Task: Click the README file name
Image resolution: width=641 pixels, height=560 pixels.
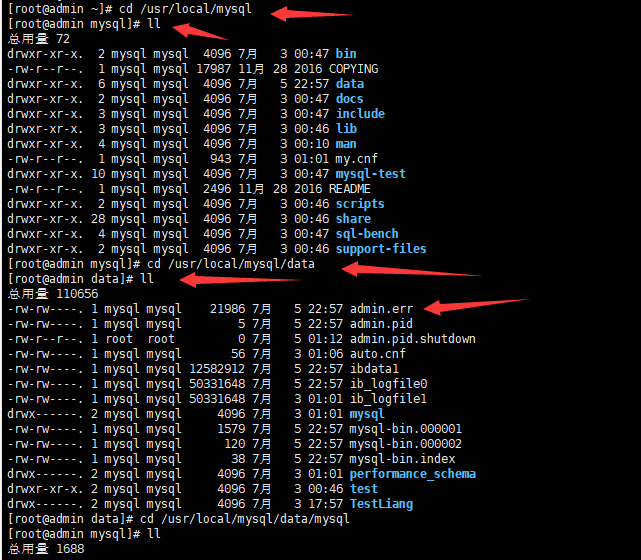Action: [350, 189]
